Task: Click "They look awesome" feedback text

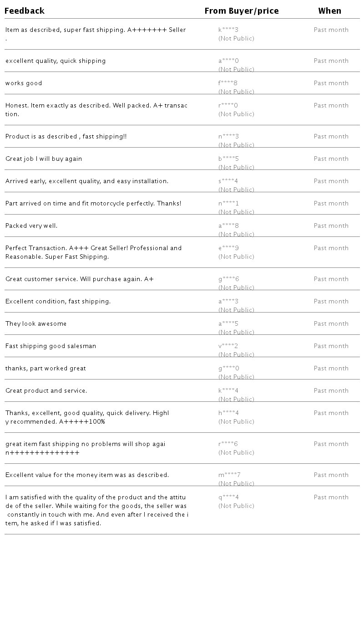Action: (36, 324)
